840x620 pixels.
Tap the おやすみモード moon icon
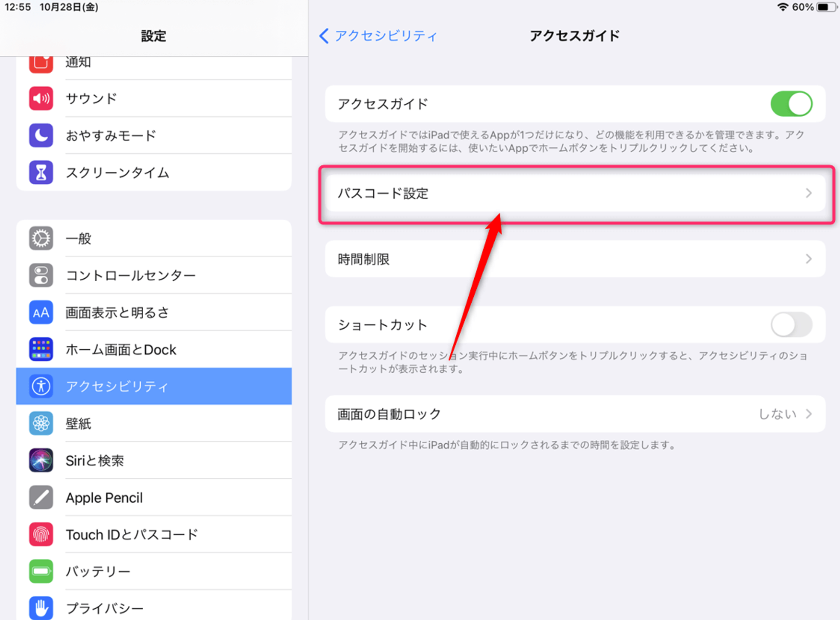[x=41, y=135]
